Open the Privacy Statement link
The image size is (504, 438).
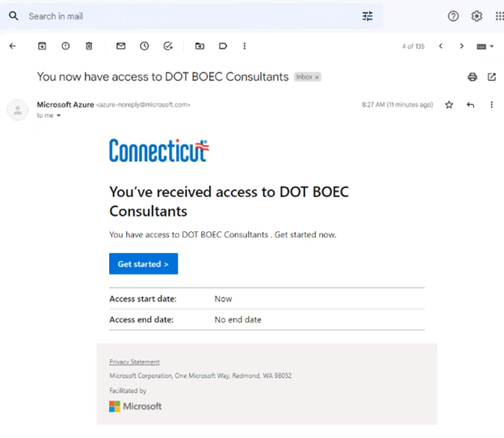coord(134,362)
